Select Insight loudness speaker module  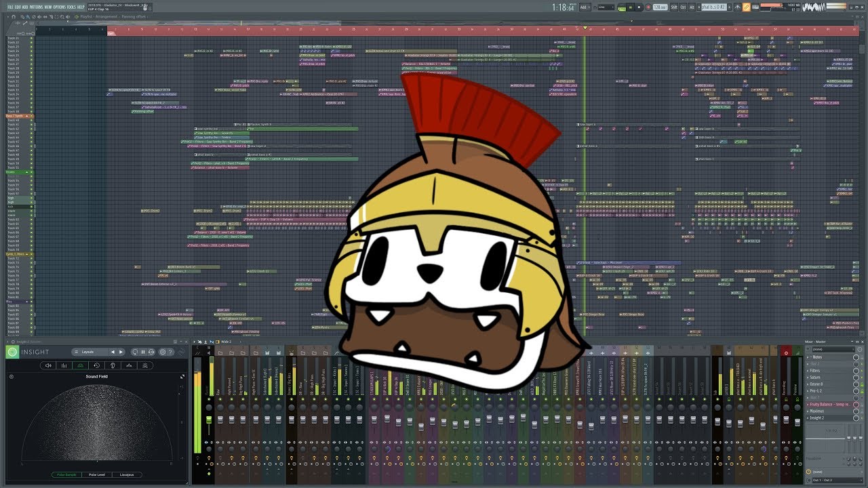click(48, 365)
